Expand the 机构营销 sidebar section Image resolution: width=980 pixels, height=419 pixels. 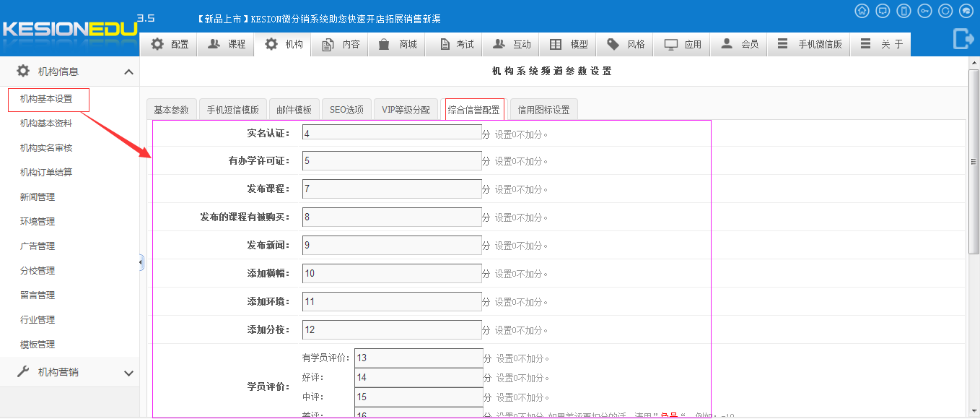click(x=128, y=373)
